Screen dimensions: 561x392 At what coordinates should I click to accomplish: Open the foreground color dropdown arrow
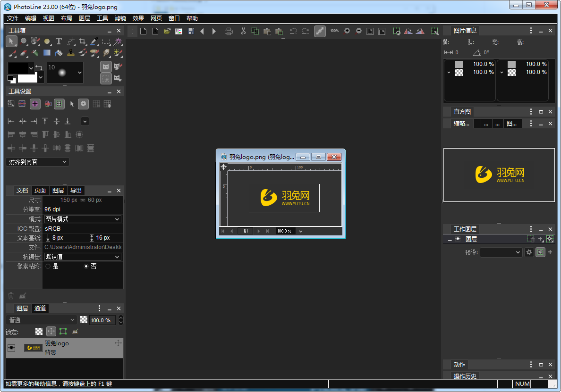click(31, 68)
